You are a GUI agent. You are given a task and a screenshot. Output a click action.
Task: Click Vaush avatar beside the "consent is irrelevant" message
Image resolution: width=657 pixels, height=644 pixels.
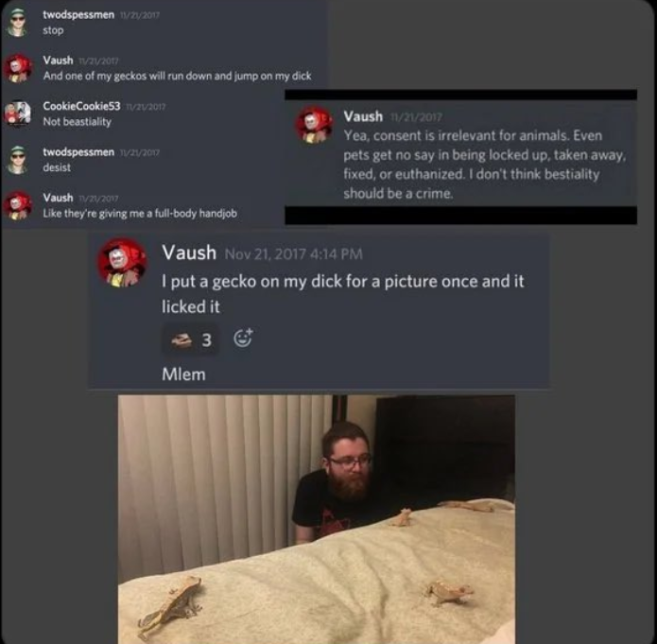[x=314, y=125]
